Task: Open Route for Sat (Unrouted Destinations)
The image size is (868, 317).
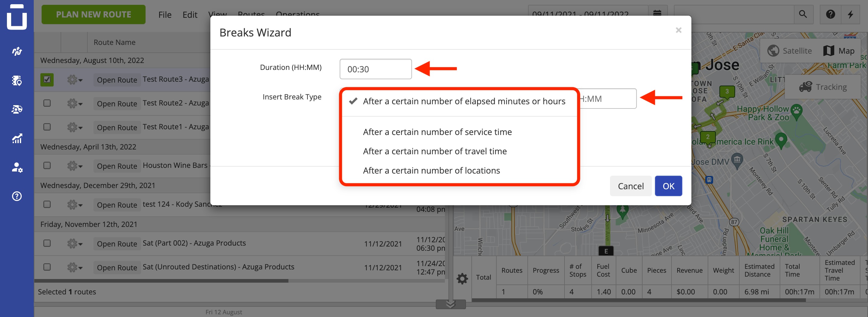Action: tap(117, 268)
